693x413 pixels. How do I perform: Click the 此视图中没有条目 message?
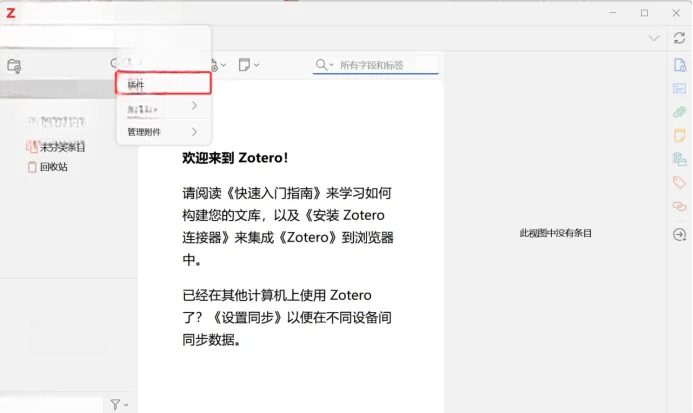[555, 233]
